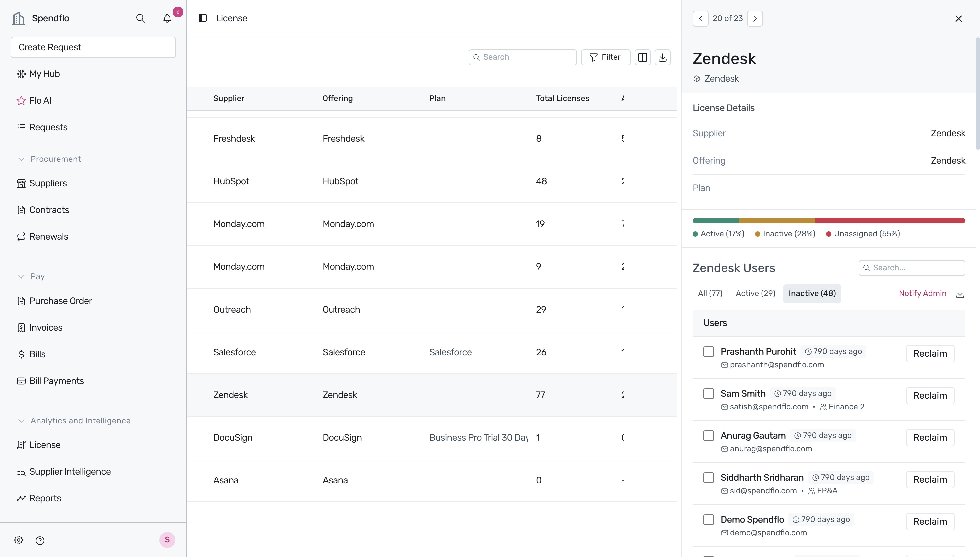Viewport: 980px width, 557px height.
Task: Open the Filter button
Action: [x=605, y=57]
